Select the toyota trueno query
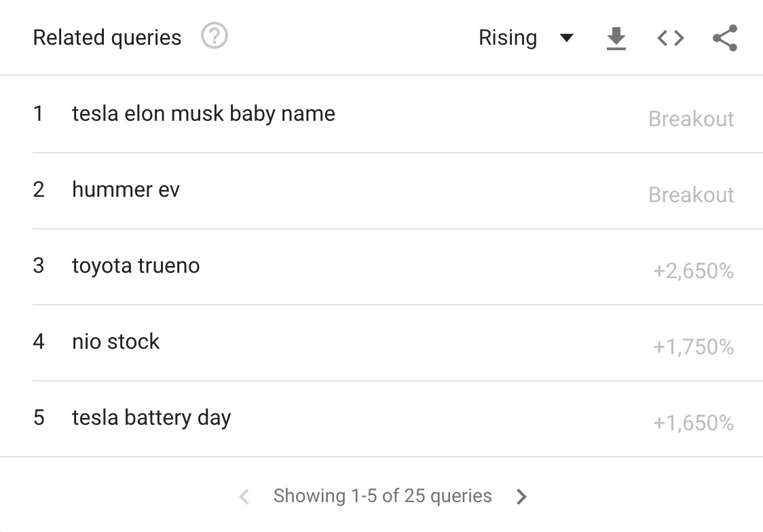Image resolution: width=763 pixels, height=532 pixels. (x=136, y=266)
